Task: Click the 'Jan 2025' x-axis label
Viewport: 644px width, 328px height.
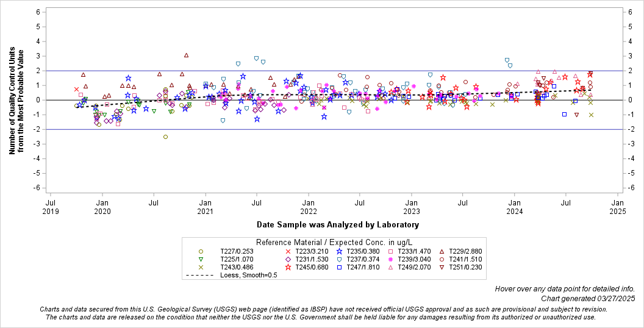Action: click(618, 207)
